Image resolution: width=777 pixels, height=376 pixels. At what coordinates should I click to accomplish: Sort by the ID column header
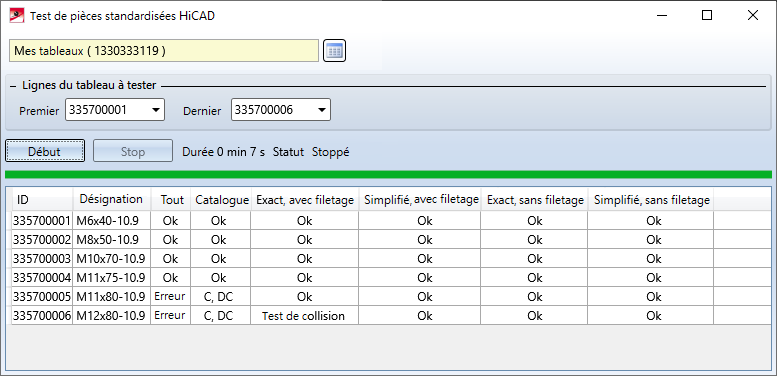(x=43, y=200)
